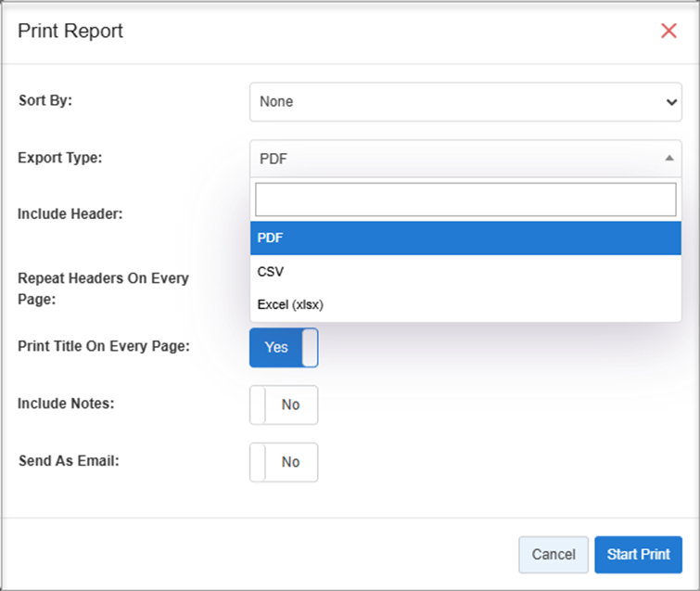Image resolution: width=700 pixels, height=591 pixels.
Task: Click the Export Type label
Action: (60, 158)
